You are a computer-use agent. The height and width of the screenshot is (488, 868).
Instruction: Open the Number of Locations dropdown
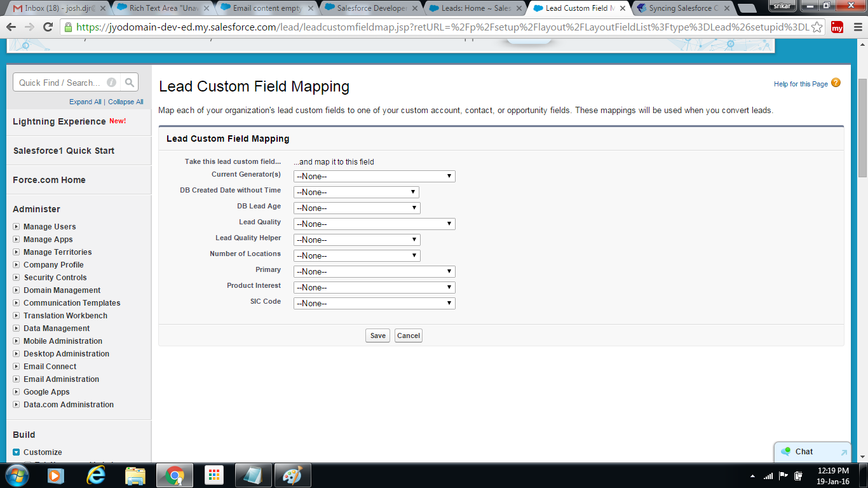356,255
